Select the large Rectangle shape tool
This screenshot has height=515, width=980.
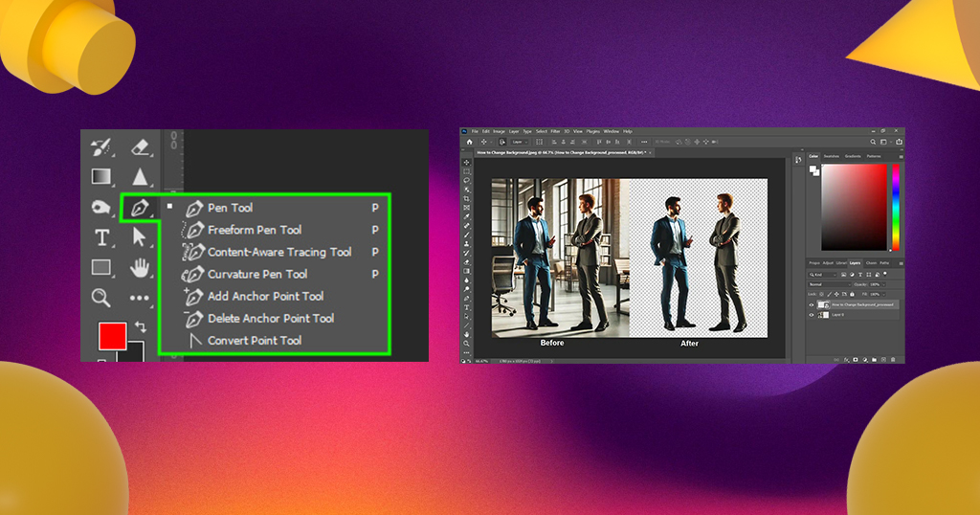pyautogui.click(x=101, y=267)
